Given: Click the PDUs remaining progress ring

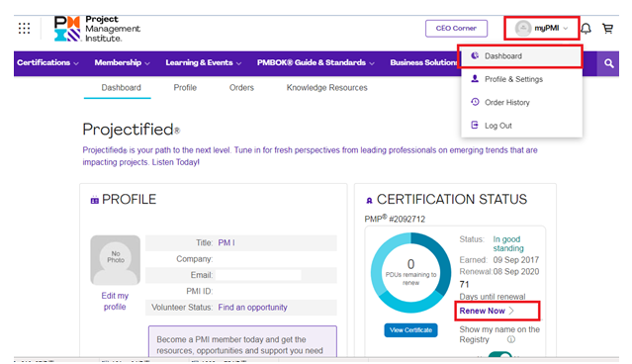Looking at the screenshot, I should click(410, 273).
